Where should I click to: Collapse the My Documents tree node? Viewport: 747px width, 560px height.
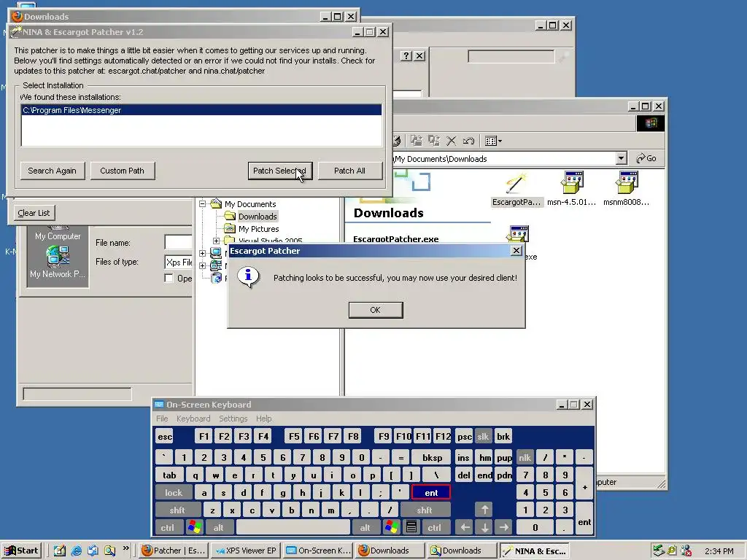[x=203, y=204]
